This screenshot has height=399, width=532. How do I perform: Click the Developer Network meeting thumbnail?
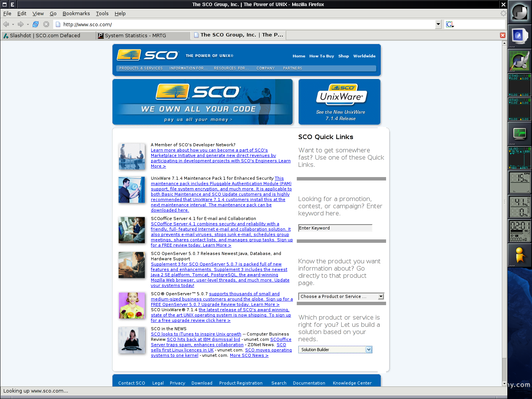point(131,156)
